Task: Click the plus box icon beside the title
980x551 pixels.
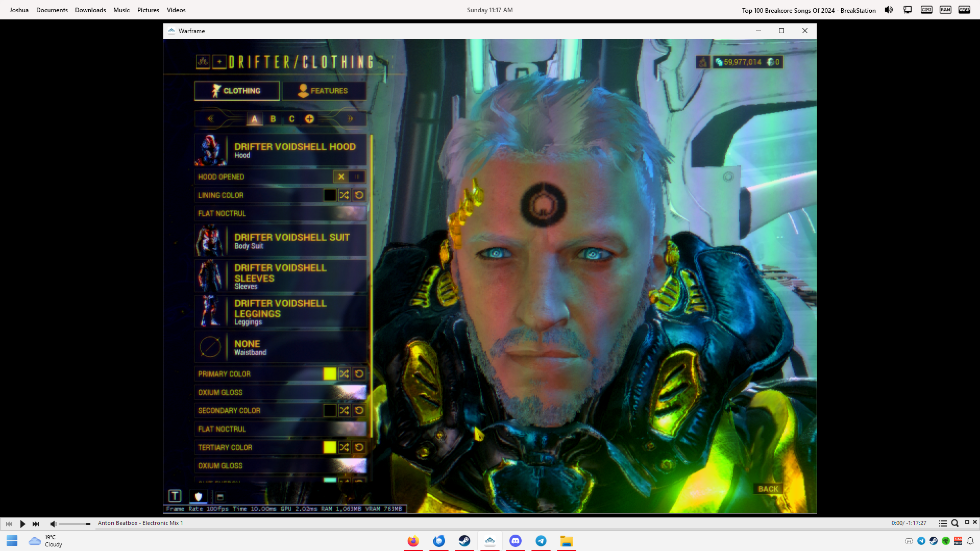Action: tap(219, 62)
